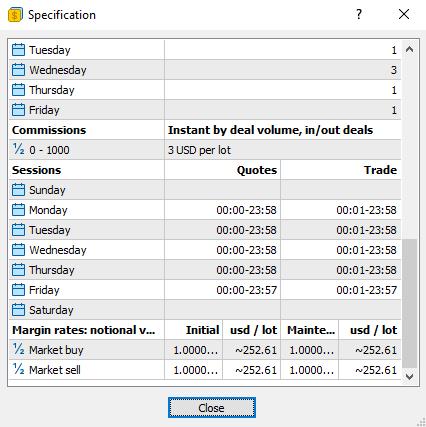
Task: Click the Initial column header
Action: [x=202, y=330]
